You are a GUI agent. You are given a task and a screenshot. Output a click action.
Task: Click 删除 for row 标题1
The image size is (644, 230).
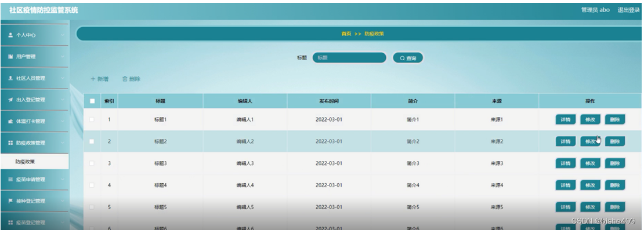point(615,120)
